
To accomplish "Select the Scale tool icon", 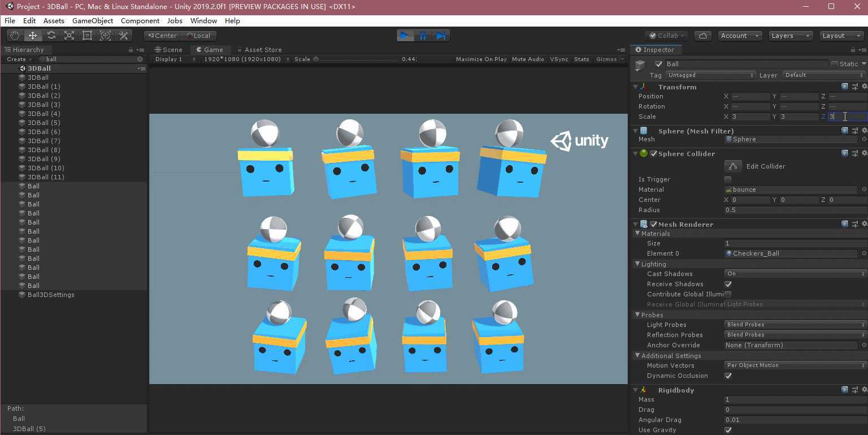I will [x=69, y=35].
